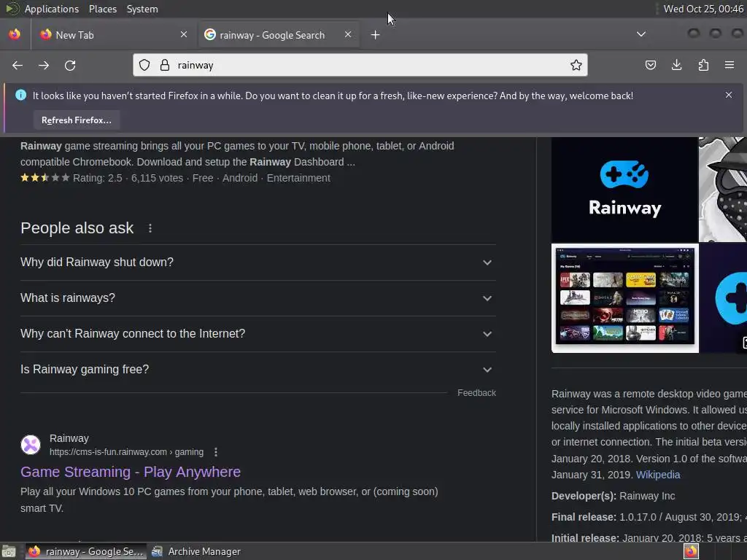Screen dimensions: 747x560
Task: Open the Rainway logo image thumbnail
Action: 624,190
